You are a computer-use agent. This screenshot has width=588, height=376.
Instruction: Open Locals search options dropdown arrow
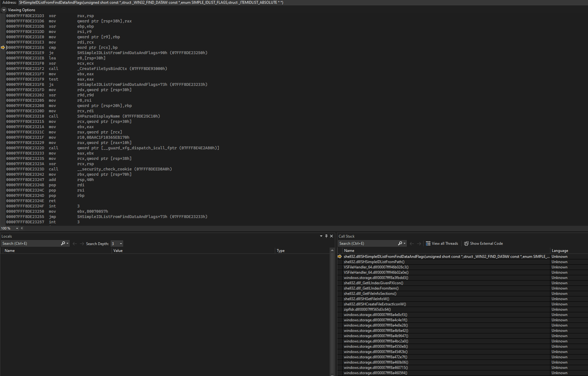point(67,244)
